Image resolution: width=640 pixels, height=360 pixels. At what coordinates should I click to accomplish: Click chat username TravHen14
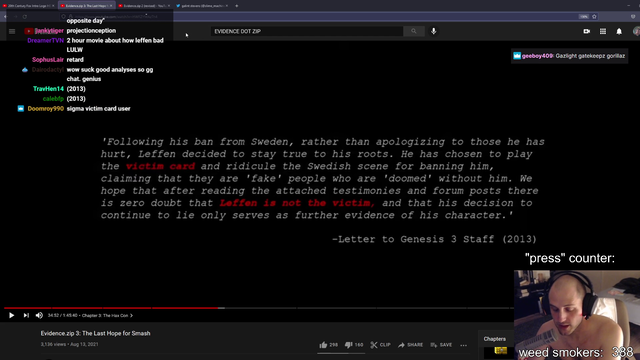point(48,89)
